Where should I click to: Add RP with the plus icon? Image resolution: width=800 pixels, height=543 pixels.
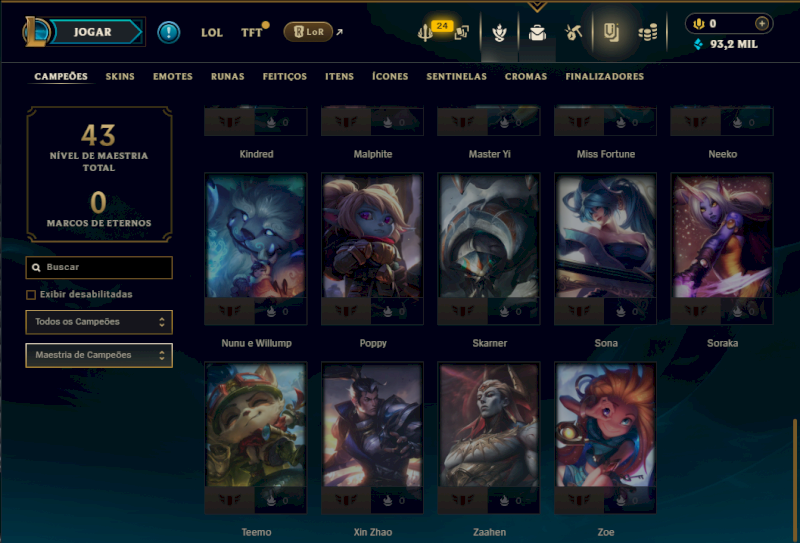pos(762,23)
